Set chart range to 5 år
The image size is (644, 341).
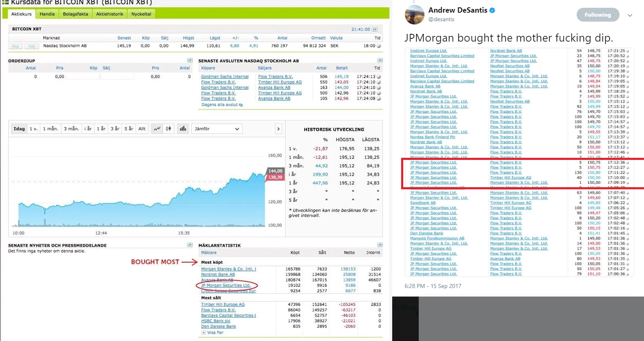pos(129,129)
